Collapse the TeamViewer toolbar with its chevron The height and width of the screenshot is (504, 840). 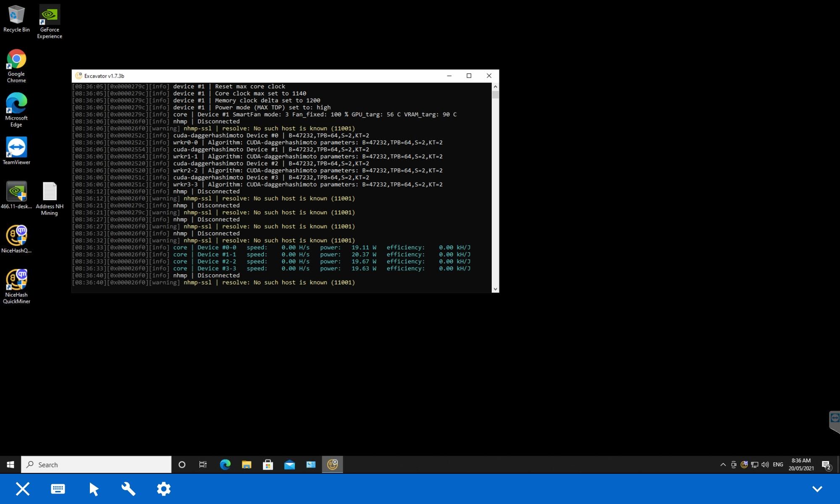[817, 489]
